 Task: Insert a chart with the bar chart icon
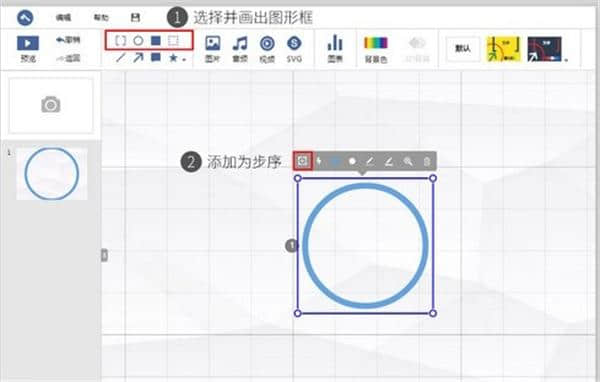[x=335, y=49]
